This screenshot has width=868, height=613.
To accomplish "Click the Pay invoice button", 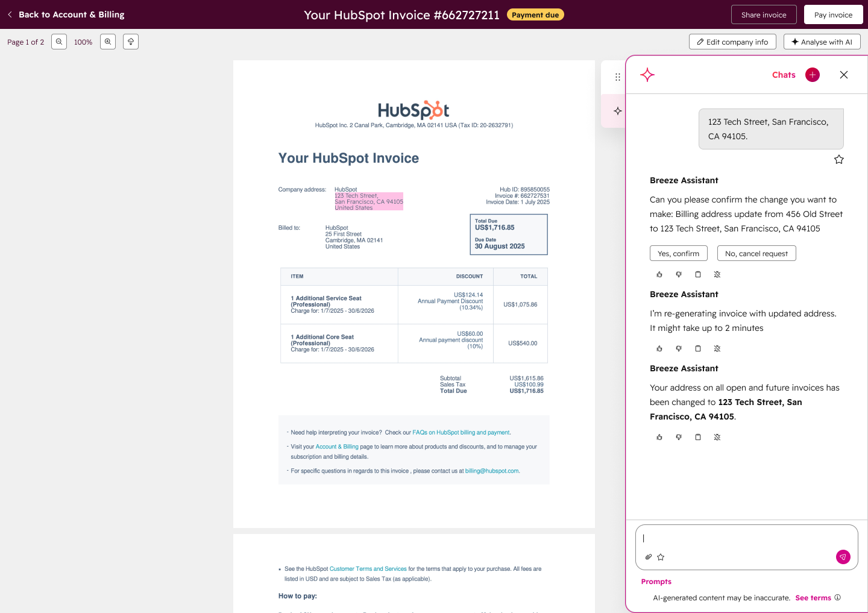I will pos(833,14).
